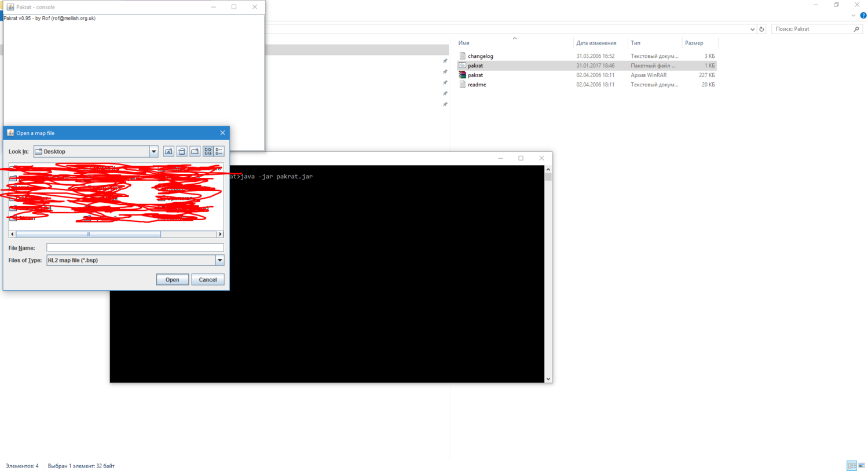868x471 pixels.
Task: Switch Explorer to large icons view
Action: pyautogui.click(x=862, y=466)
